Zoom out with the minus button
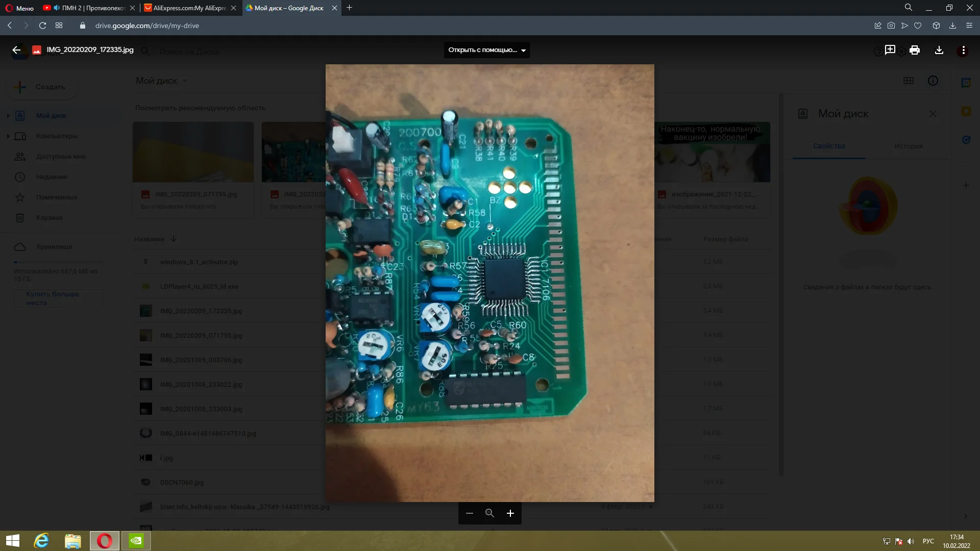Image resolution: width=980 pixels, height=551 pixels. 470,513
